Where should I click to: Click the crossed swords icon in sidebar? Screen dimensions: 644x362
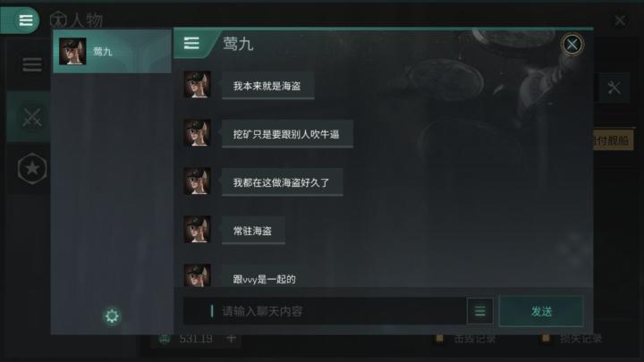pos(31,117)
